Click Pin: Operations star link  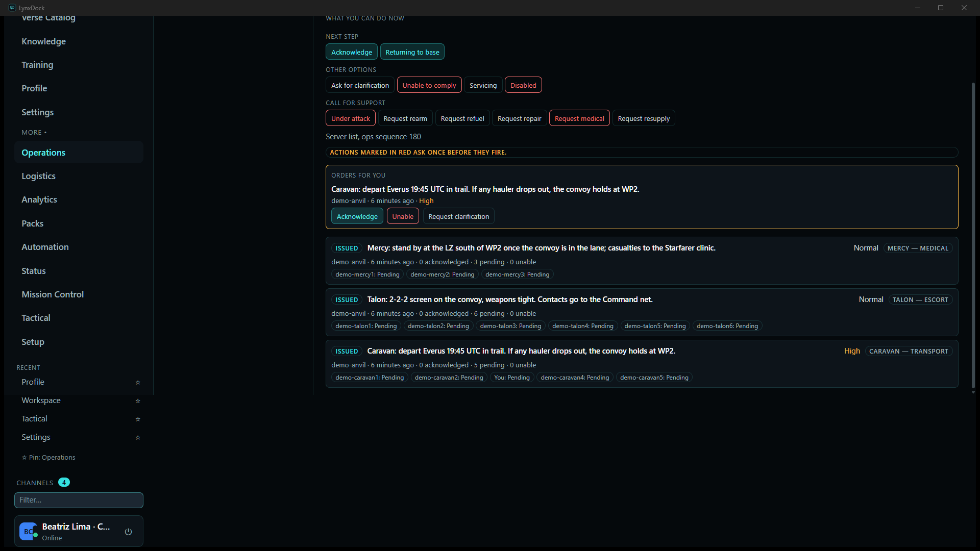coord(48,457)
